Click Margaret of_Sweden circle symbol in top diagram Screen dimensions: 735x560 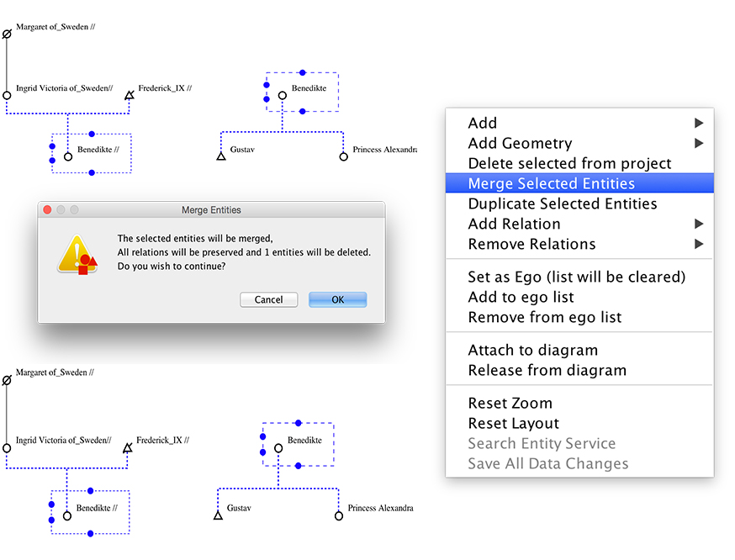point(7,34)
